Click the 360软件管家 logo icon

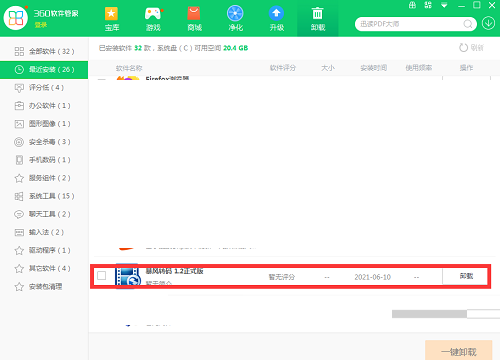(16, 18)
